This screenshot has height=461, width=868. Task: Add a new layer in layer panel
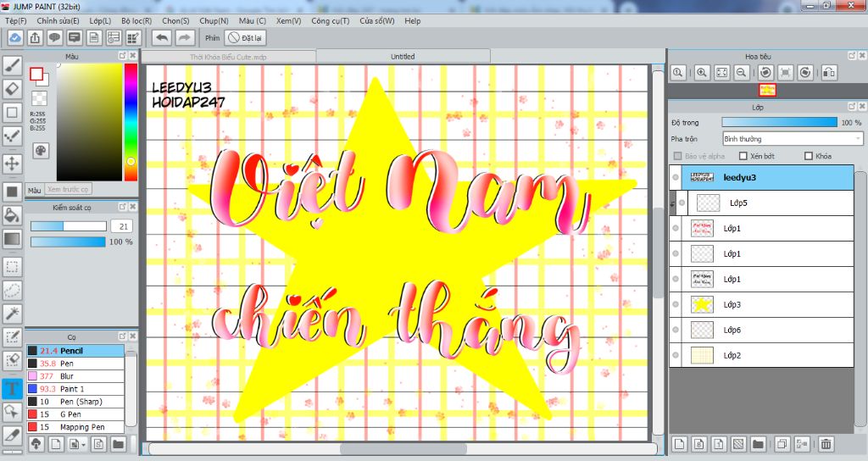coord(679,444)
